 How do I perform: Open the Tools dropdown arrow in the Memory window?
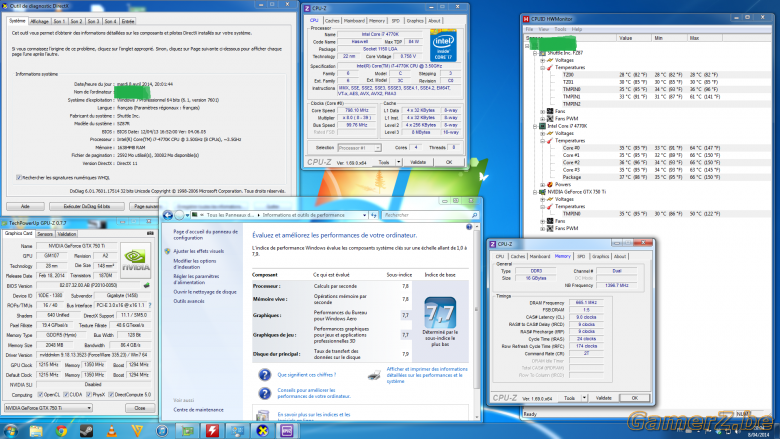584,398
